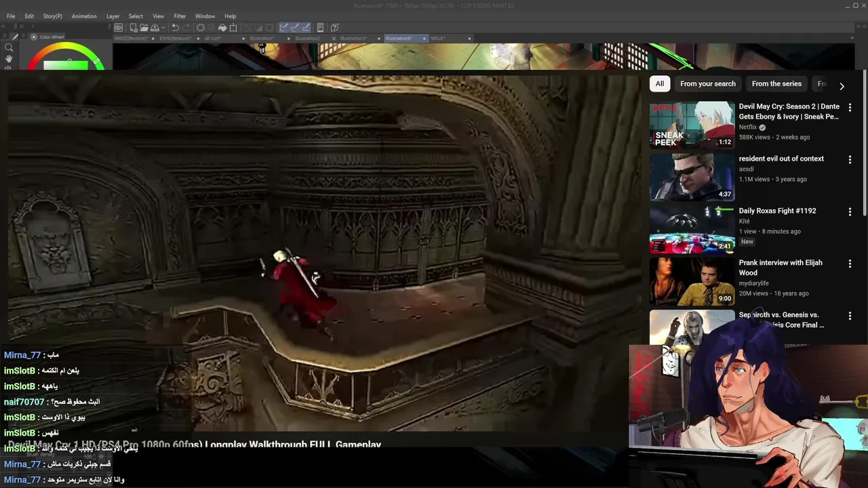Click the Fill bucket toolbar icon
The width and height of the screenshot is (868, 488).
[222, 28]
